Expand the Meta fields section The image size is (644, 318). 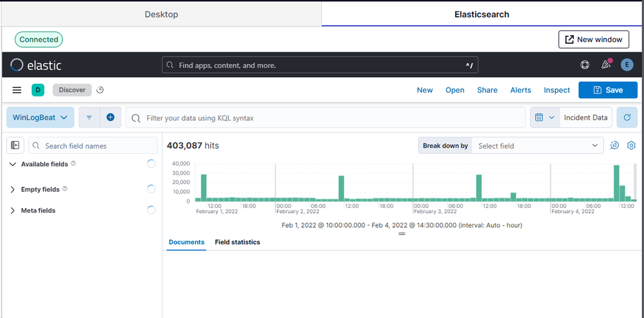pyautogui.click(x=13, y=210)
